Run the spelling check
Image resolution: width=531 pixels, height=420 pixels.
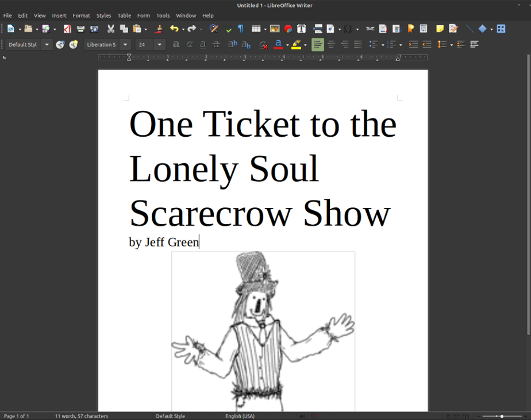228,28
